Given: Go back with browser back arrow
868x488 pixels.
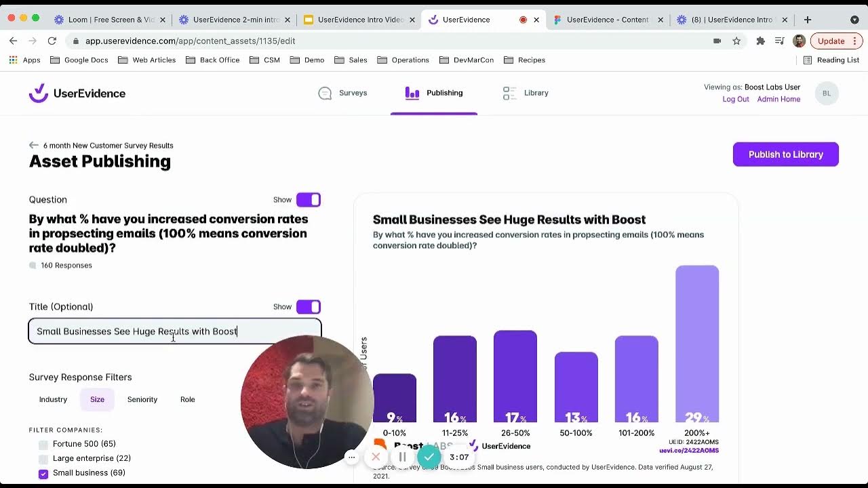Looking at the screenshot, I should click(13, 41).
